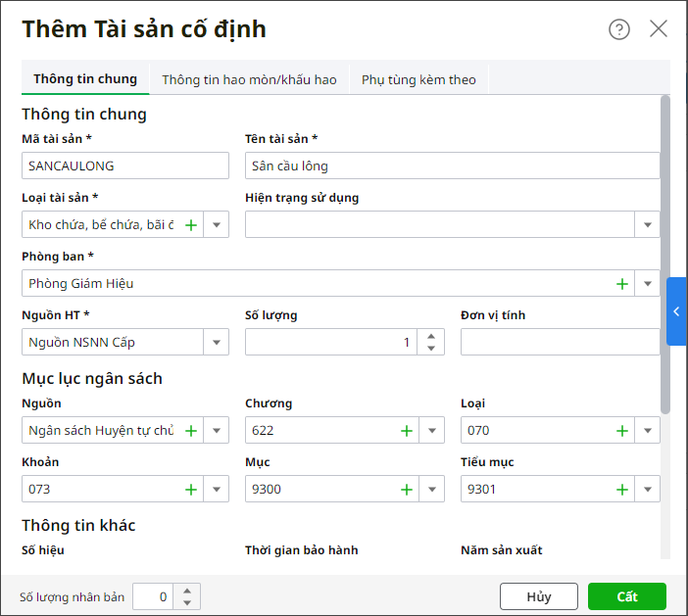
Task: Open the Loại tài sản dropdown arrow
Action: 217,225
